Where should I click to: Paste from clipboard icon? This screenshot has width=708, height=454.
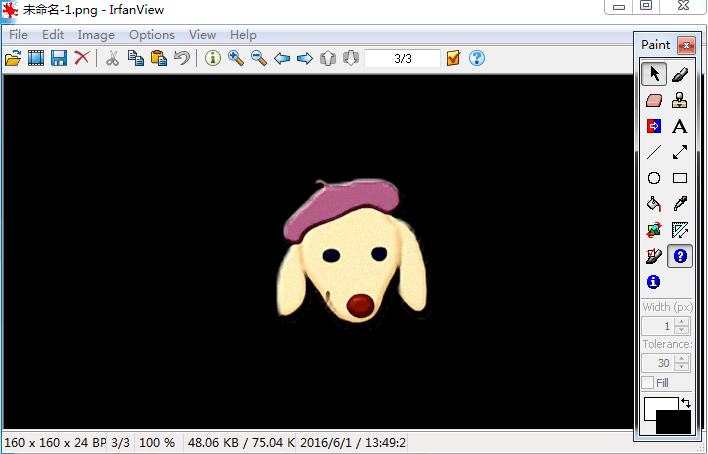coord(159,58)
